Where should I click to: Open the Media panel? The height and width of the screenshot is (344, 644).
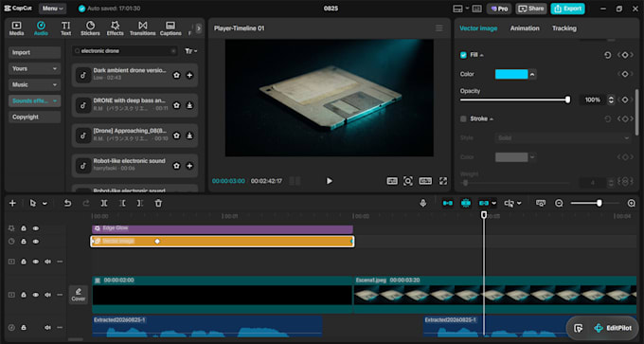(16, 28)
